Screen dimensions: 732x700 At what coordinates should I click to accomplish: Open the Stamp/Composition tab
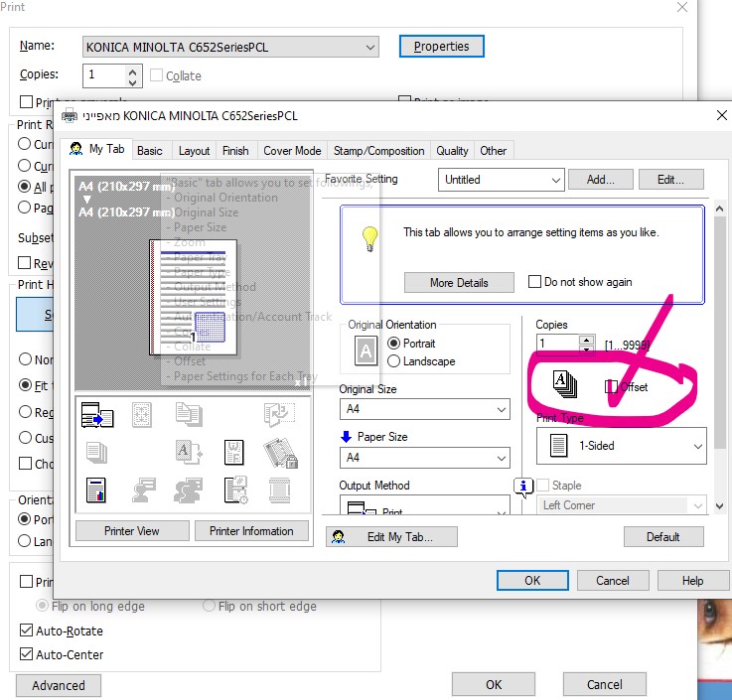(378, 151)
